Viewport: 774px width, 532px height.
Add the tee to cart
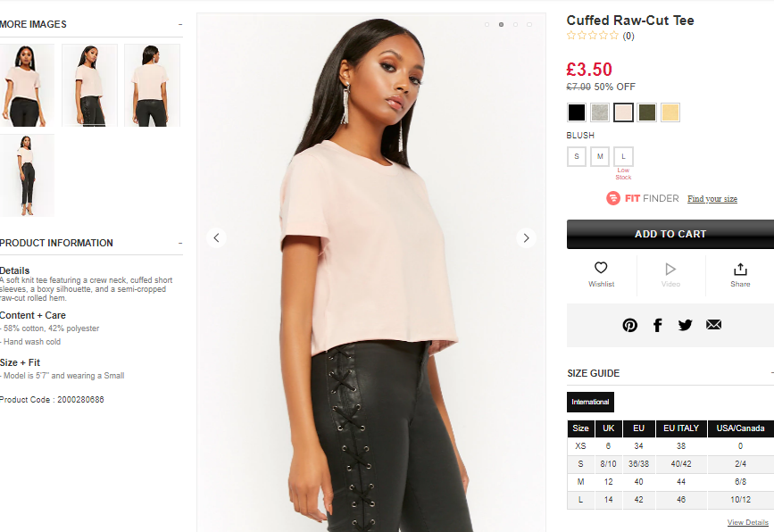[670, 234]
